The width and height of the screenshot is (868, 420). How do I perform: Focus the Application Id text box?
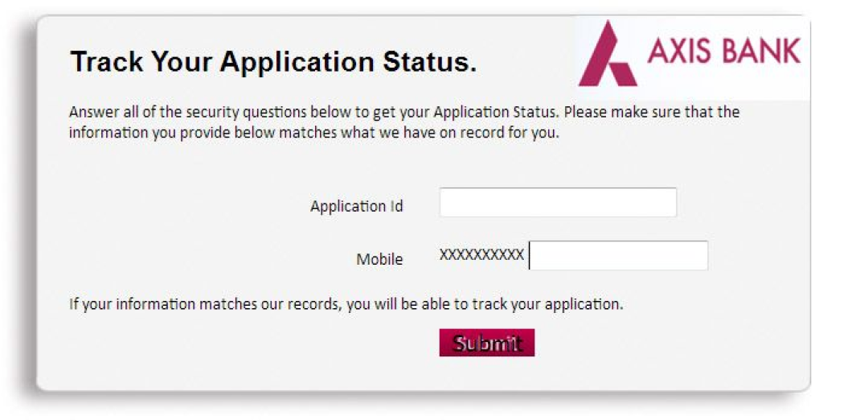(x=558, y=202)
